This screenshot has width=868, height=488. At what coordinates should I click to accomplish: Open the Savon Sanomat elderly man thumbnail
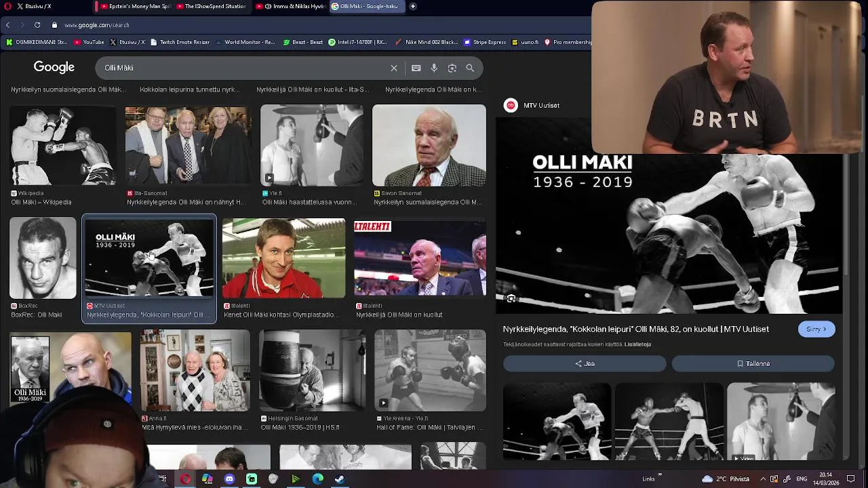429,145
